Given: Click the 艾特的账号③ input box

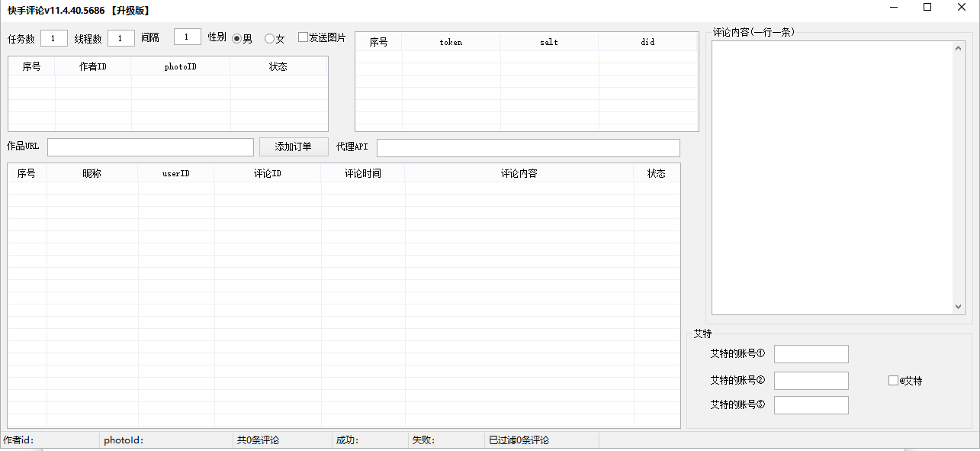Looking at the screenshot, I should point(811,405).
